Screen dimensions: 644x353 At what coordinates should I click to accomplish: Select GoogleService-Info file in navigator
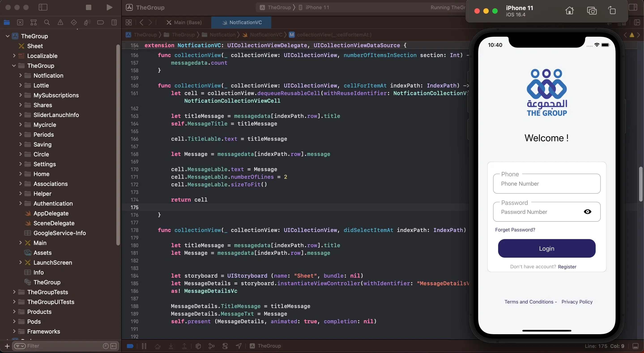click(60, 233)
